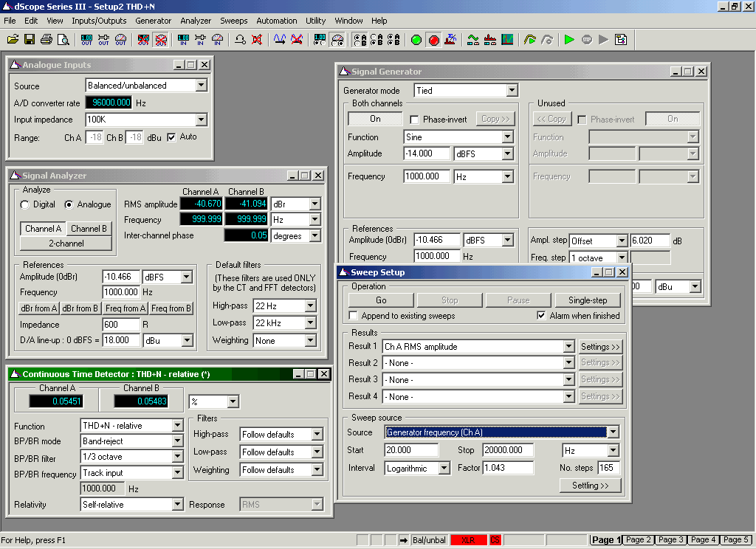
Task: Expand the generator Function 'Sine' dropdown
Action: 508,137
